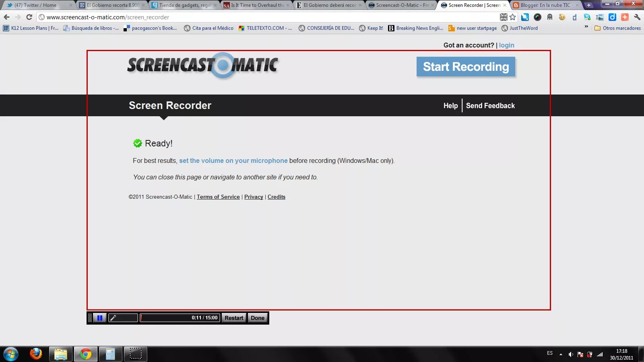Show hidden tray icons arrow
Screen dimensions: 644x362
[x=561, y=354]
